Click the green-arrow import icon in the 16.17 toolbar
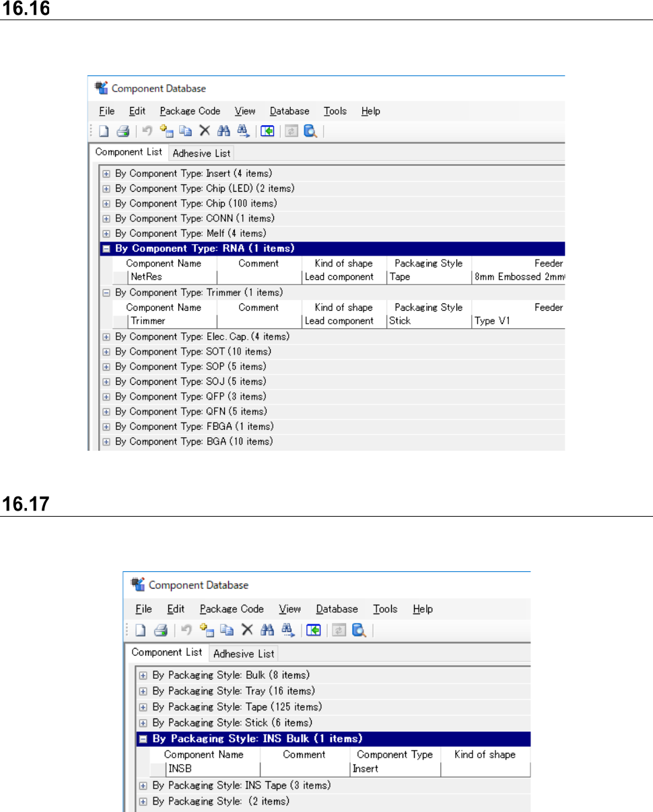Image resolution: width=653 pixels, height=812 pixels. coord(313,630)
